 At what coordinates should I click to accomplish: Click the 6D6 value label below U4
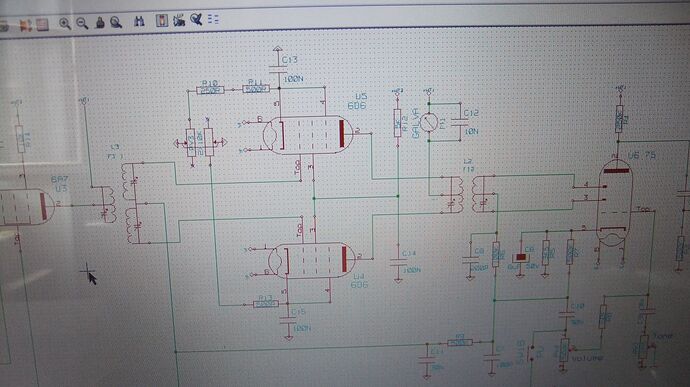coord(360,285)
